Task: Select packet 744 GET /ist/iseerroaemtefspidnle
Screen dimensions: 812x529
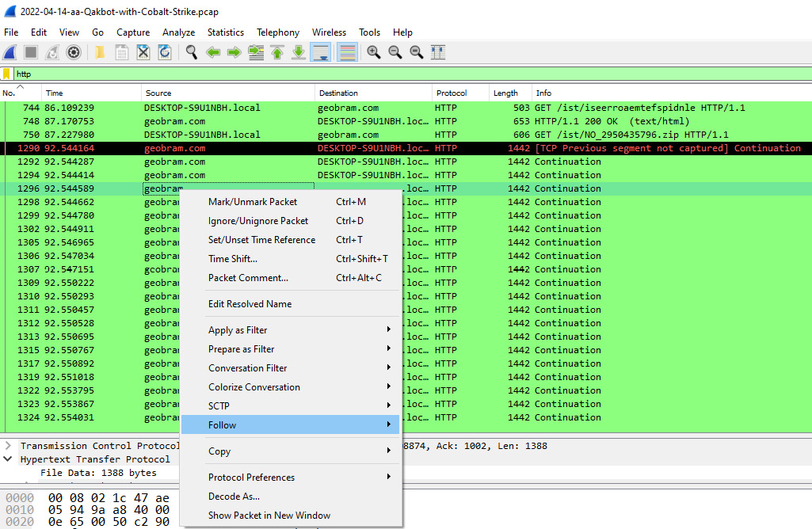Action: coord(406,108)
